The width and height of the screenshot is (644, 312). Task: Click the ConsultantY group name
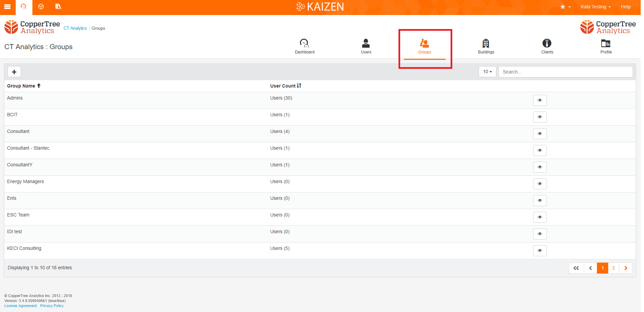pyautogui.click(x=20, y=165)
